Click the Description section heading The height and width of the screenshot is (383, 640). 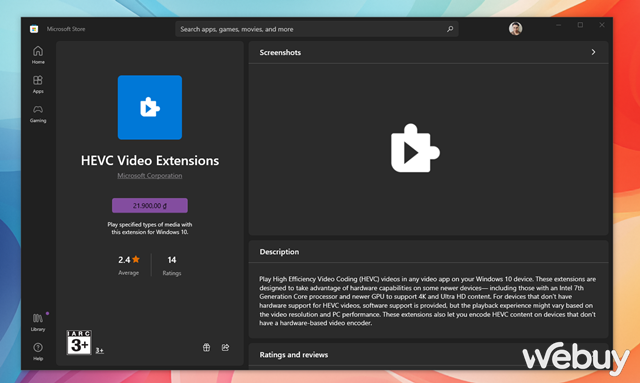pos(279,252)
